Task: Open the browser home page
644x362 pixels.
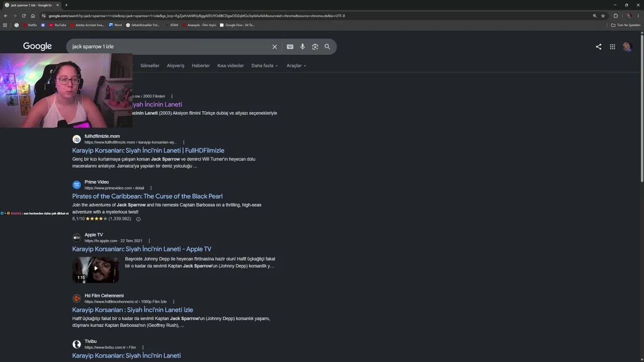Action: pos(33,16)
